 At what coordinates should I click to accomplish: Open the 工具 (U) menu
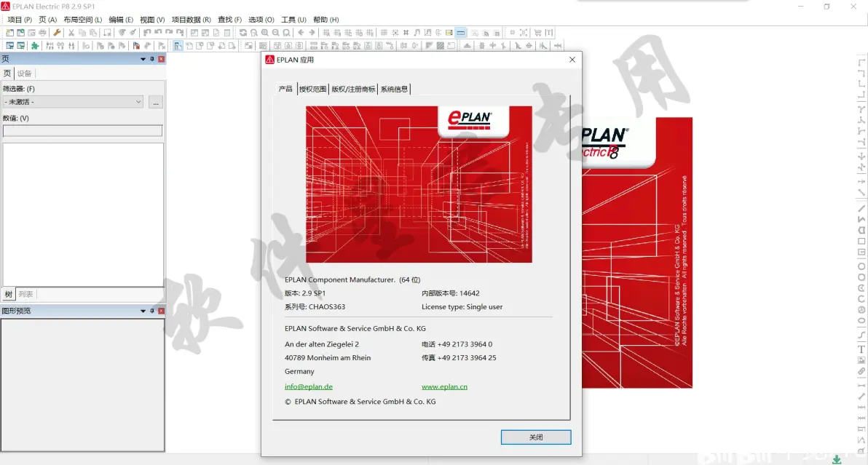(x=294, y=20)
